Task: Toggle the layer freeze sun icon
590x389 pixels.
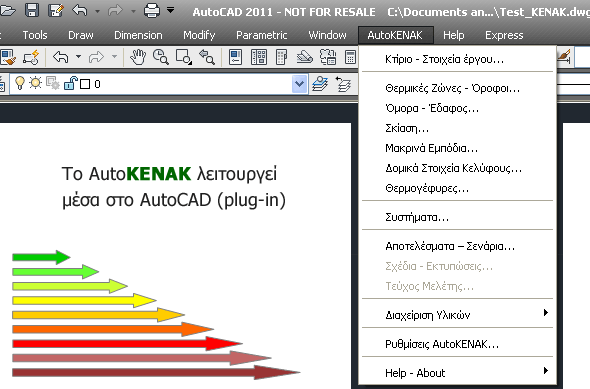Action: (35, 82)
